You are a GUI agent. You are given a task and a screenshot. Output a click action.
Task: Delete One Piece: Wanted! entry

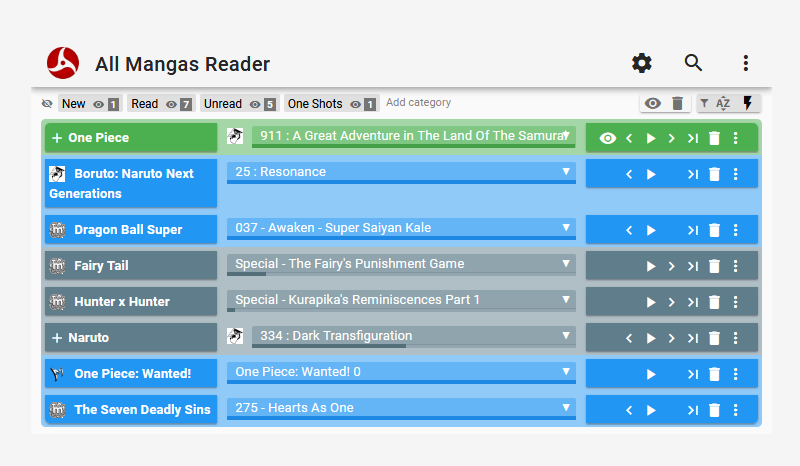(x=714, y=375)
